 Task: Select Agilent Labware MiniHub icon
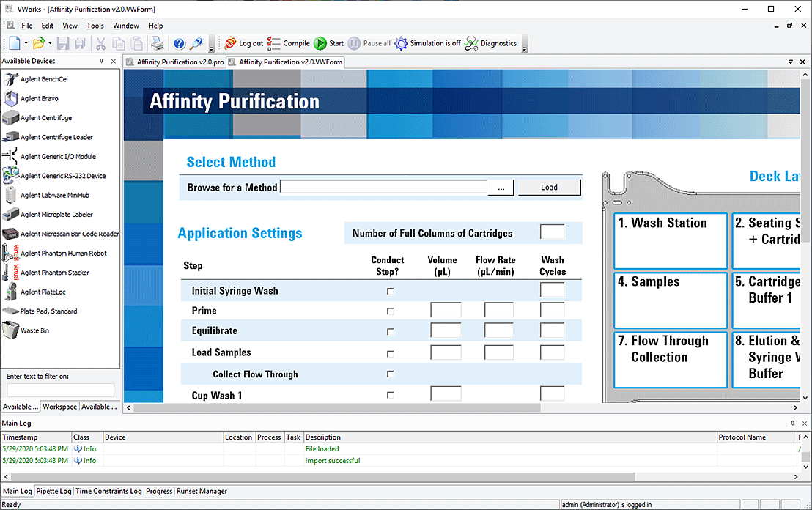click(11, 195)
